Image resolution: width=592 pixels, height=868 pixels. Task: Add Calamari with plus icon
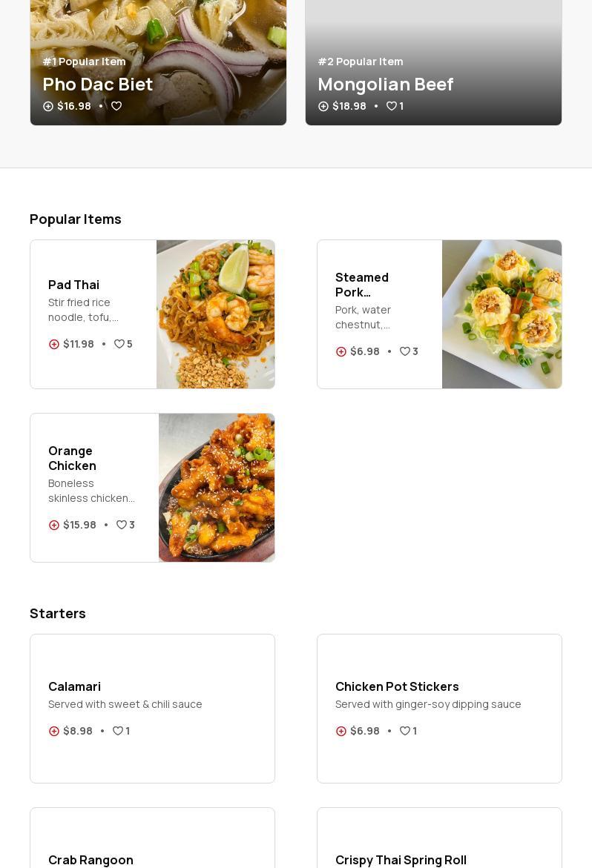54,732
